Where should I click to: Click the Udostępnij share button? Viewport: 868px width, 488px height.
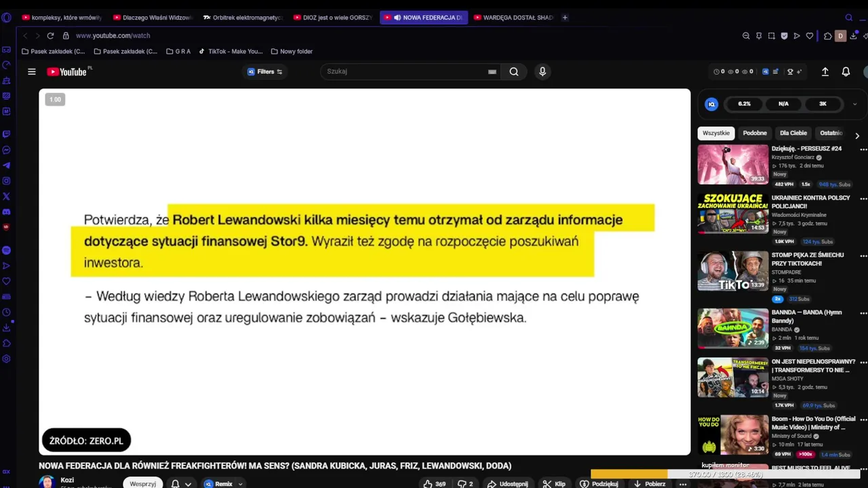click(x=507, y=484)
